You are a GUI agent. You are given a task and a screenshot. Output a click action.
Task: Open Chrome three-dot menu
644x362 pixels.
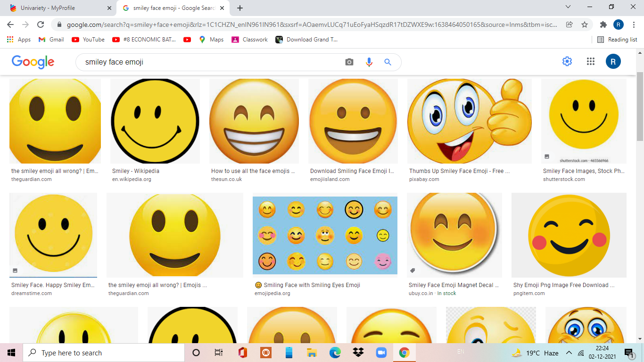click(x=634, y=25)
